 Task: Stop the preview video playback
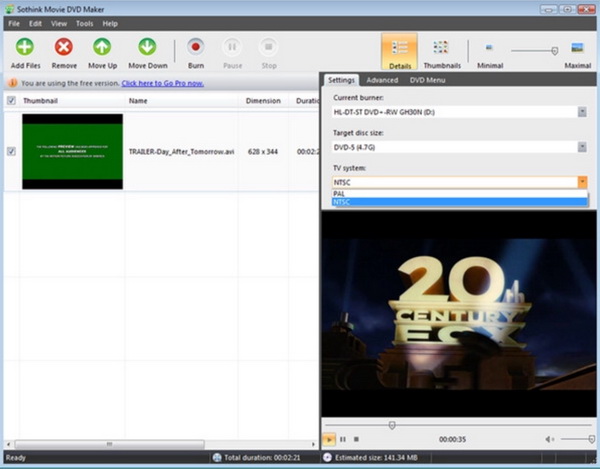pyautogui.click(x=356, y=439)
